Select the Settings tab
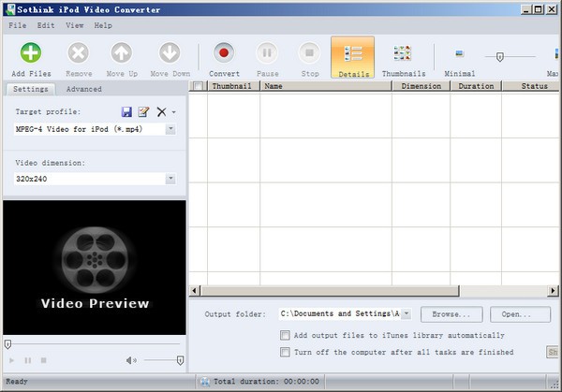 (31, 89)
